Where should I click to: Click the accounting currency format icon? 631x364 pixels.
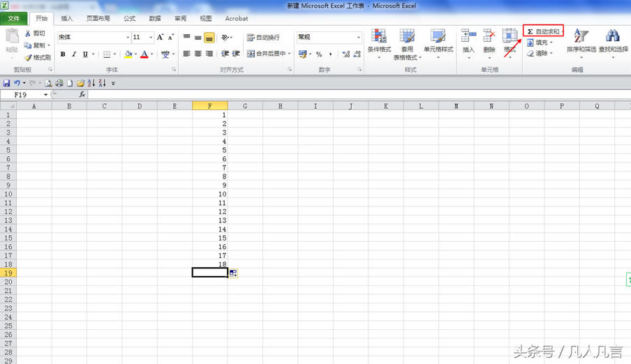click(303, 54)
